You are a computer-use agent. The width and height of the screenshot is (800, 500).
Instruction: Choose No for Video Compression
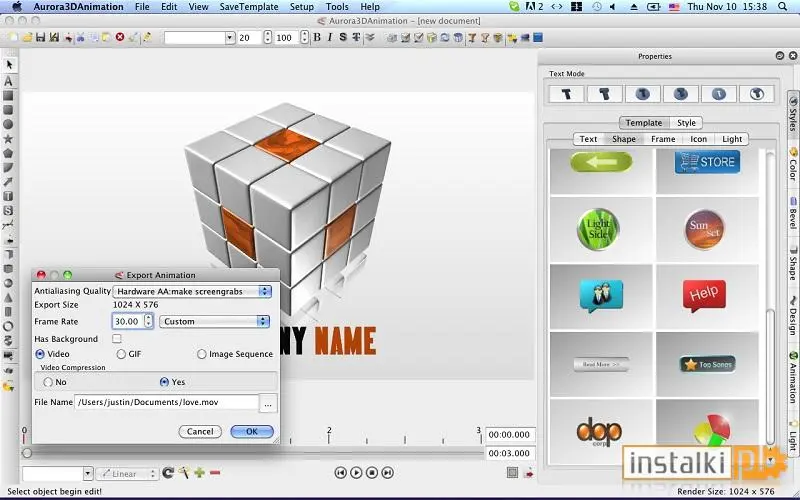pos(48,382)
